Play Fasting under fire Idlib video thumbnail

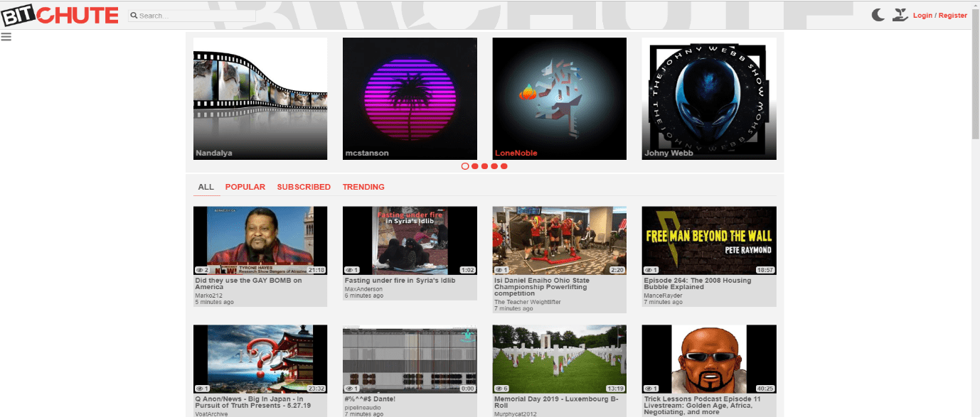tap(410, 240)
